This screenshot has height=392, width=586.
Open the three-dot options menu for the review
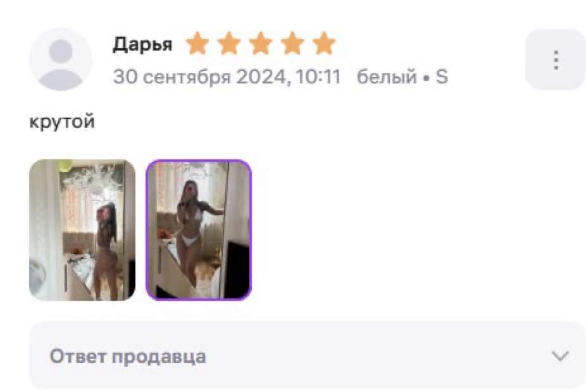556,59
